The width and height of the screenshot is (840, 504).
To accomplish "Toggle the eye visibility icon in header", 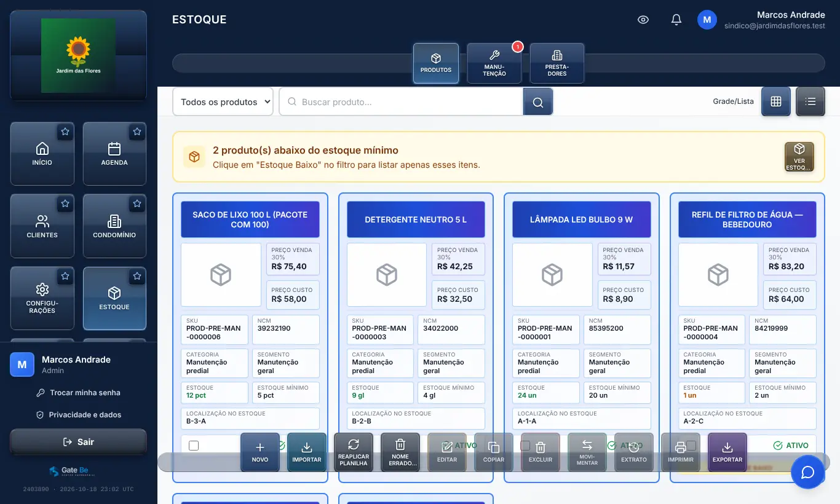I will point(643,20).
